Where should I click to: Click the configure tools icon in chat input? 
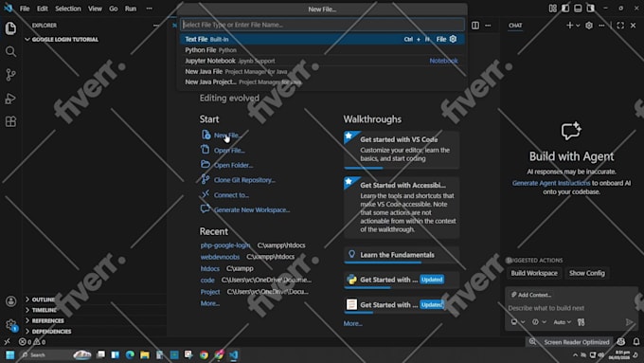pyautogui.click(x=581, y=322)
